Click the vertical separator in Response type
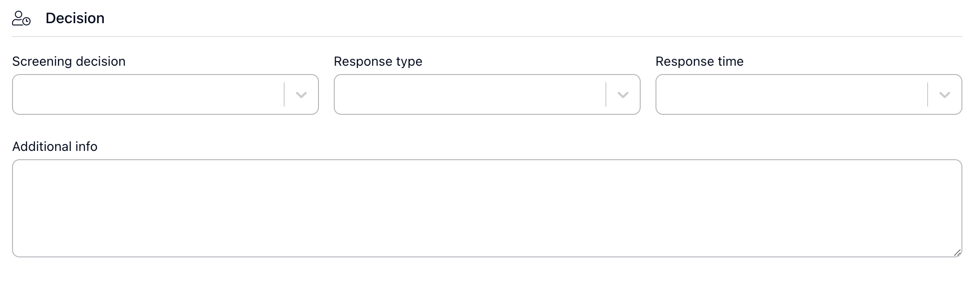This screenshot has height=287, width=980. (606, 94)
